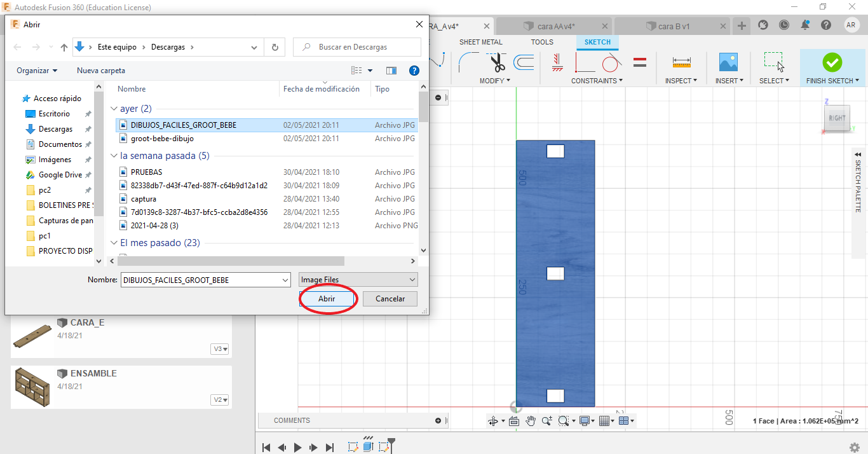868x454 pixels.
Task: Click the Insert image icon
Action: [x=728, y=62]
